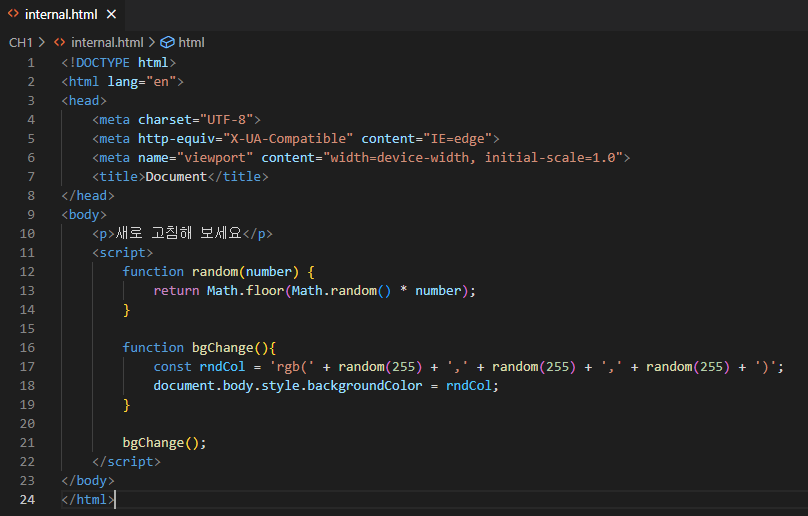
Task: Click line number 12 in the gutter
Action: tap(27, 272)
